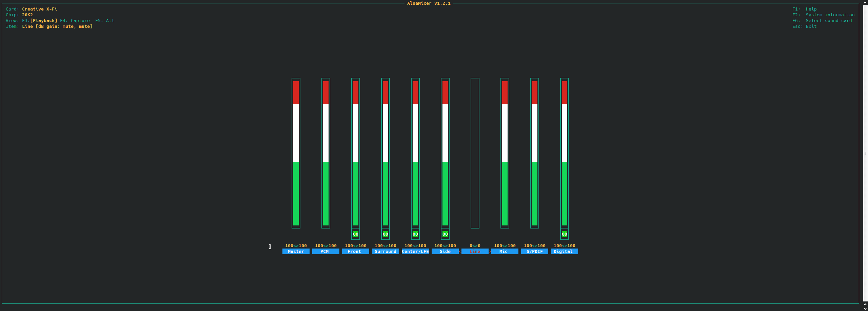
Task: Click the terminal scrollbar up arrow
Action: [x=865, y=2]
